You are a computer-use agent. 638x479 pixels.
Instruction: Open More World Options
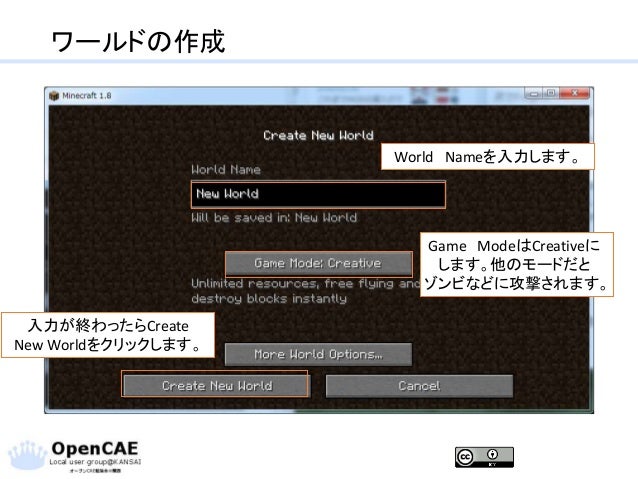coord(318,354)
